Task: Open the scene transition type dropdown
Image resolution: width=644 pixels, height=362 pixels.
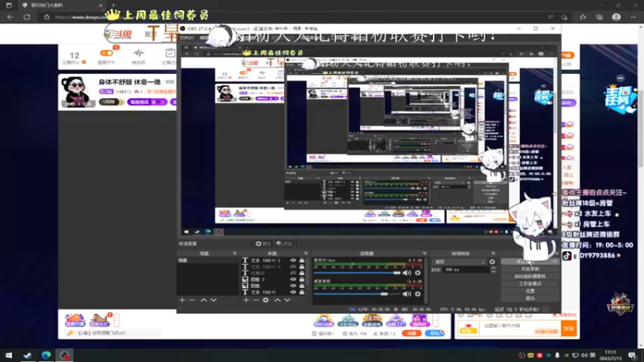Action: (460, 262)
